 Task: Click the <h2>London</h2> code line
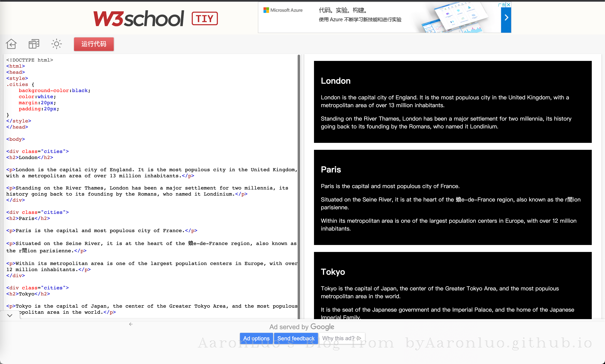click(x=30, y=157)
